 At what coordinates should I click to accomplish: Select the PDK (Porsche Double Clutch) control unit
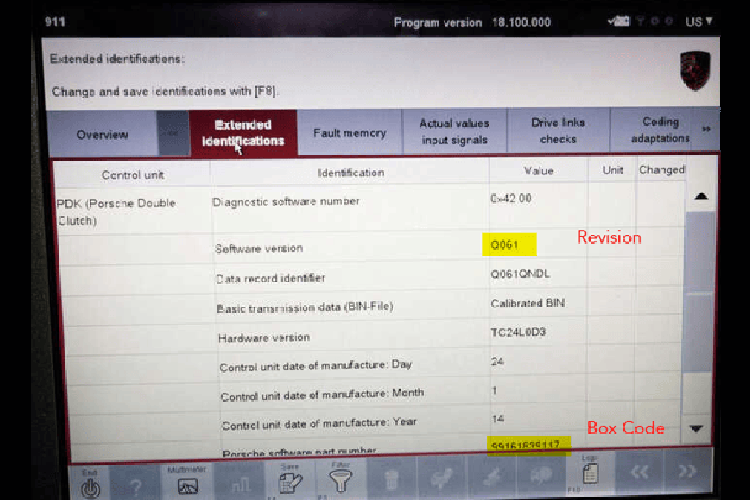tap(116, 211)
